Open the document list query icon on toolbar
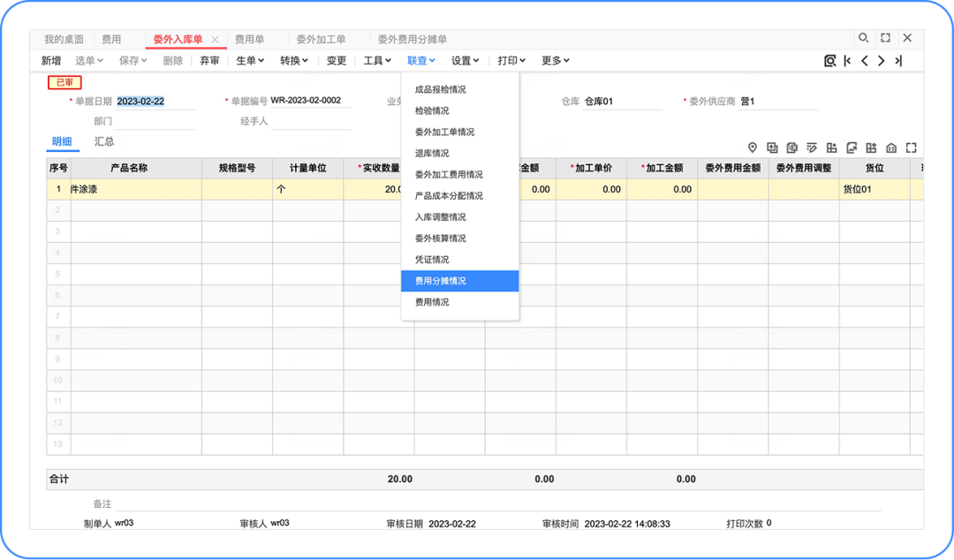The height and width of the screenshot is (560, 954). (x=830, y=61)
